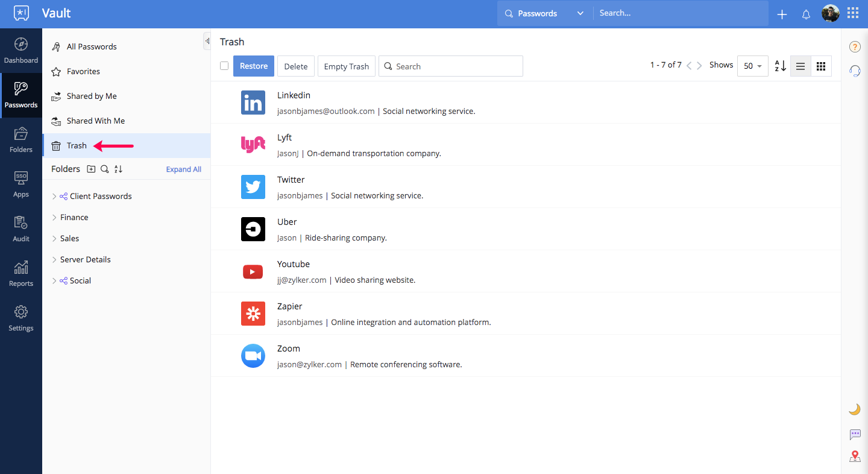This screenshot has width=868, height=474.
Task: Sort trash items A to Z
Action: [x=780, y=66]
